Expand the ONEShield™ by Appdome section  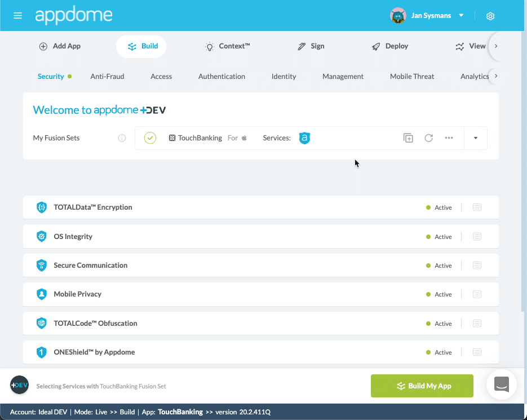click(x=261, y=352)
